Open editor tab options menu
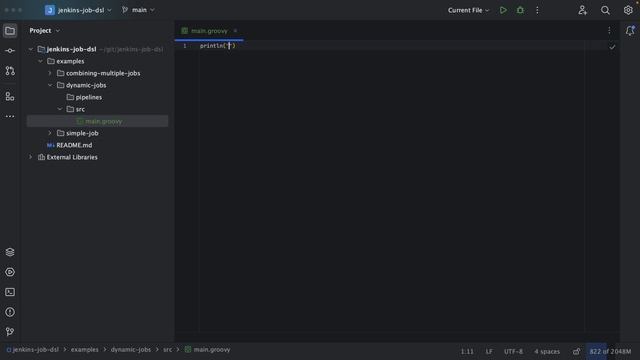The image size is (640, 360). [609, 31]
